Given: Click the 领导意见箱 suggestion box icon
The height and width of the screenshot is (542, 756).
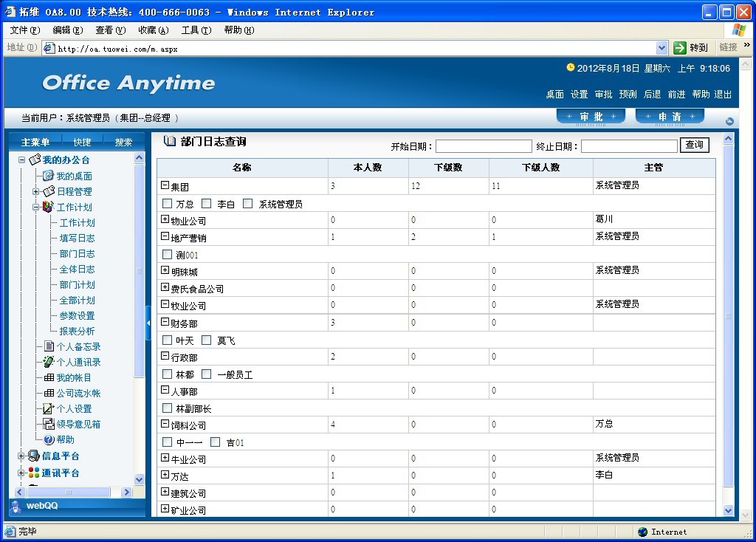Looking at the screenshot, I should (x=49, y=424).
